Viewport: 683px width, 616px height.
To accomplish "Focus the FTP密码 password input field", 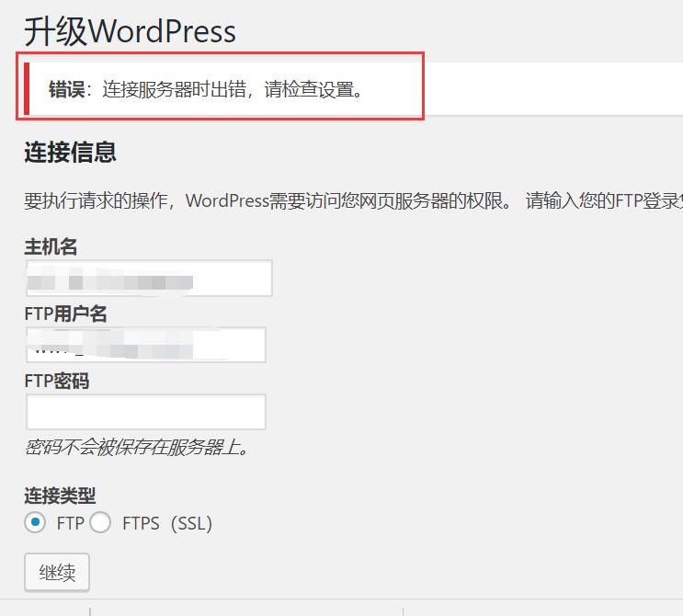I will [x=146, y=412].
